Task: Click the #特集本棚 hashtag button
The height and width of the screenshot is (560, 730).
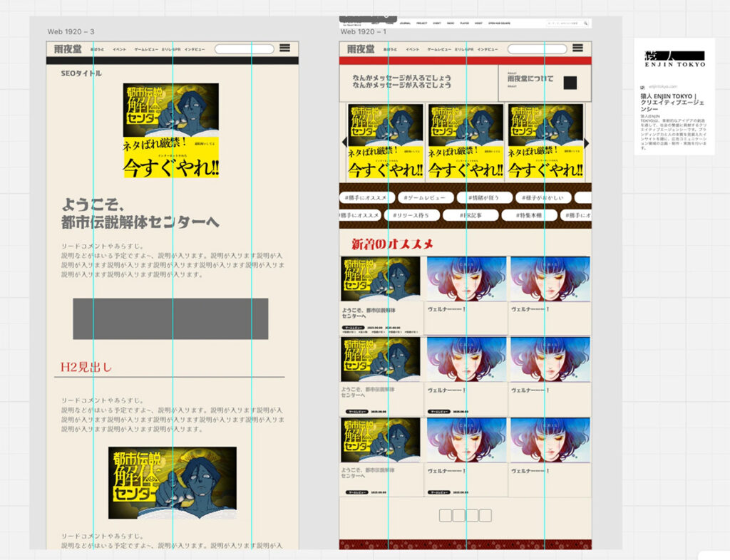Action: click(531, 215)
